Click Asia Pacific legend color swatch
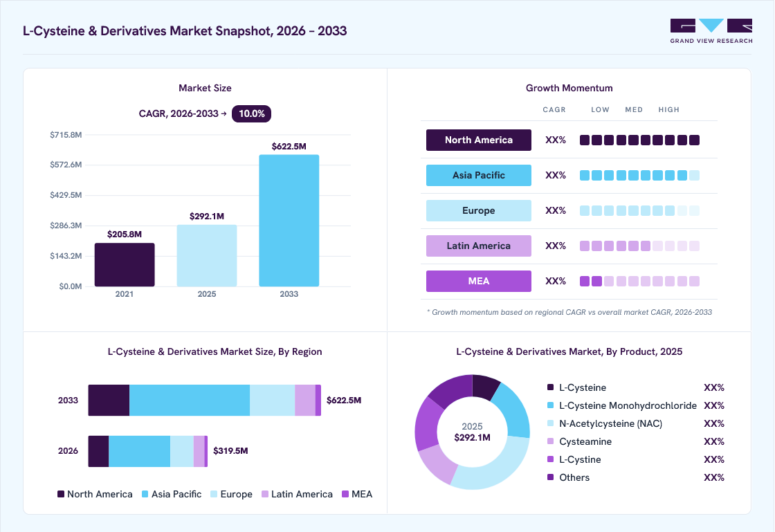Image resolution: width=775 pixels, height=532 pixels. pyautogui.click(x=145, y=494)
